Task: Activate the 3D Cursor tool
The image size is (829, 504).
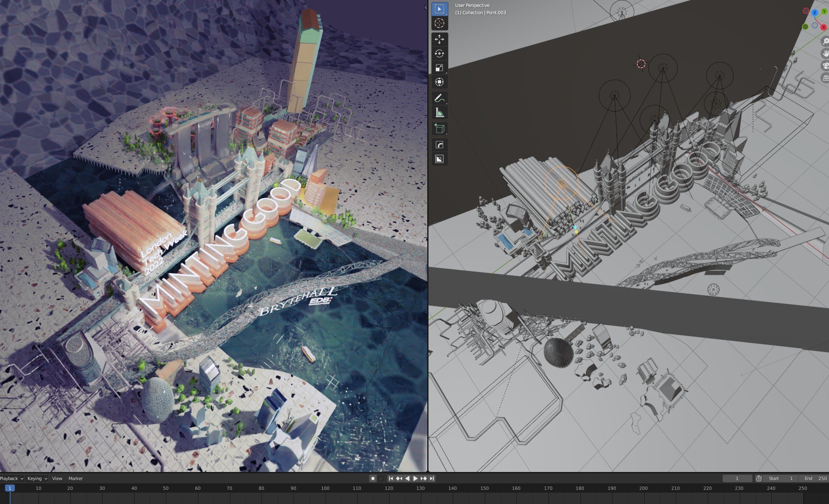Action: (x=439, y=23)
